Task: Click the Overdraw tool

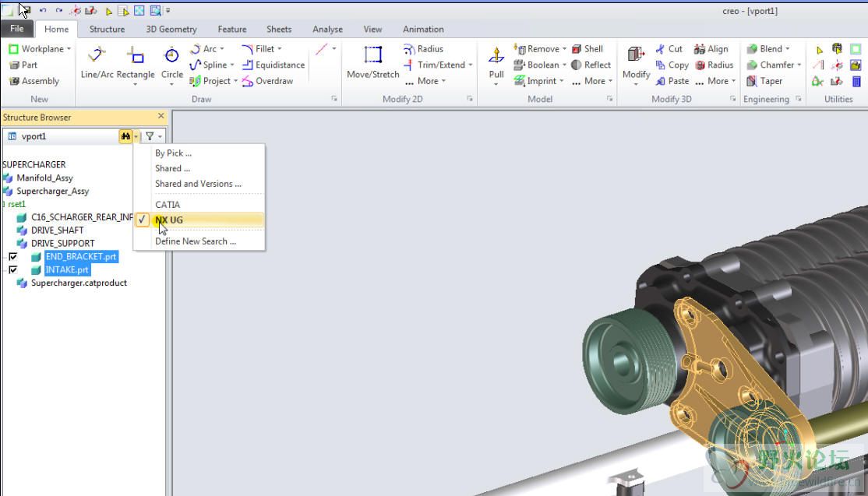Action: point(267,81)
